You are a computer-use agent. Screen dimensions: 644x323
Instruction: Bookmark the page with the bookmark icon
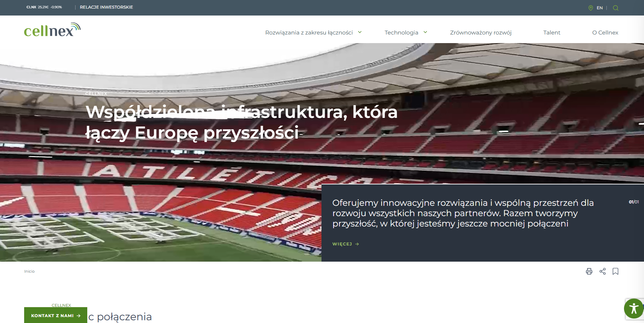pyautogui.click(x=615, y=271)
